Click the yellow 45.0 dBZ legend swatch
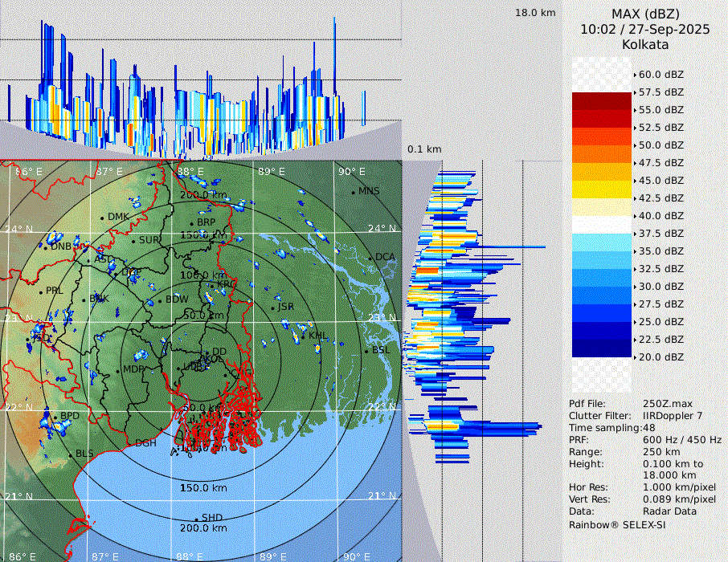The height and width of the screenshot is (562, 728). coord(602,189)
